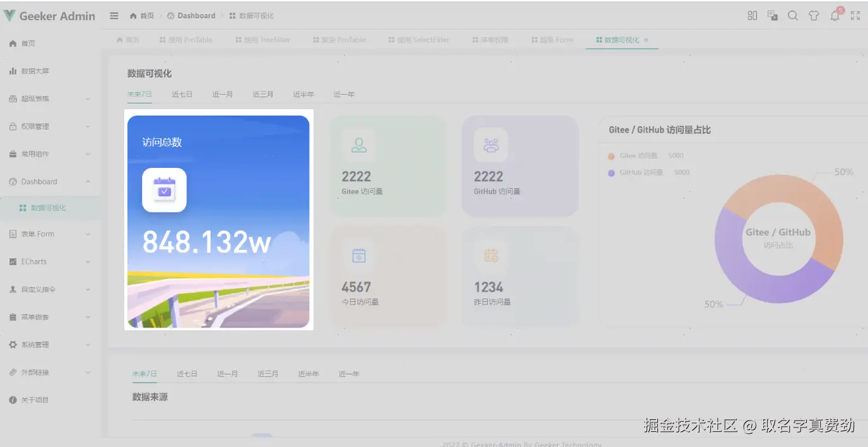Select 数据可视化 submenu item in sidebar

click(50, 208)
